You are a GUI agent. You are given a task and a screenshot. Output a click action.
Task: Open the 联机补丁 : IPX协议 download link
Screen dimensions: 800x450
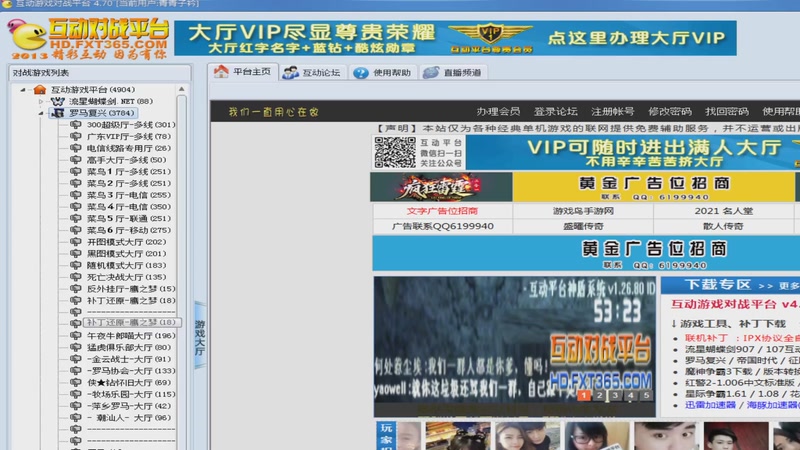[741, 338]
